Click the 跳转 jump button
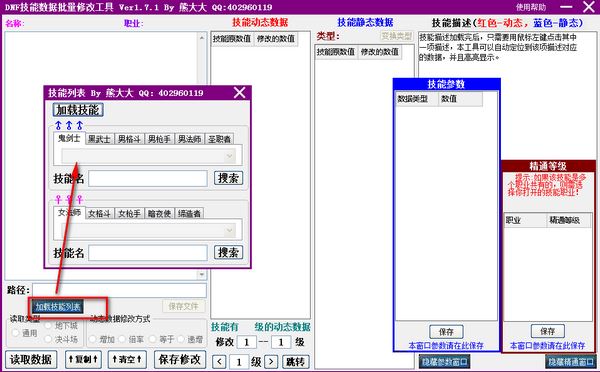The image size is (600, 372). [x=295, y=362]
